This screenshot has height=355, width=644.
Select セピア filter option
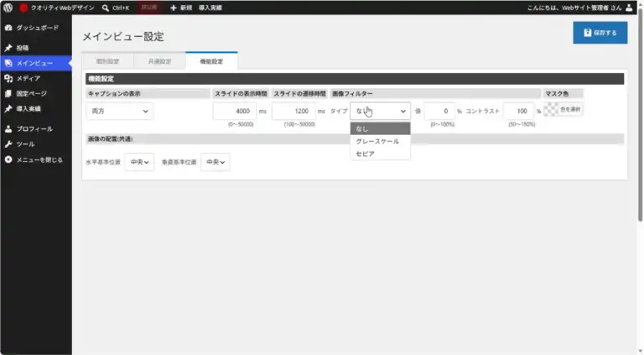coord(381,154)
